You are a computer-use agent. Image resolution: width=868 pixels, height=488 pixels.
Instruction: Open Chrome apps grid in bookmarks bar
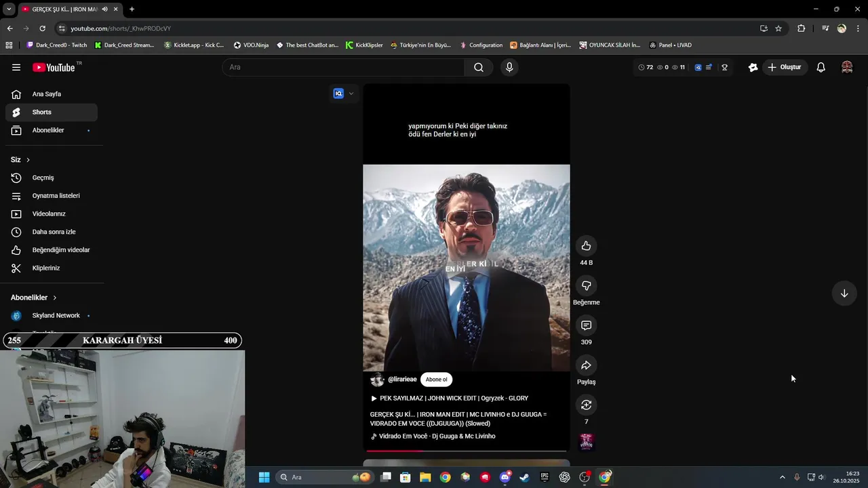click(9, 45)
